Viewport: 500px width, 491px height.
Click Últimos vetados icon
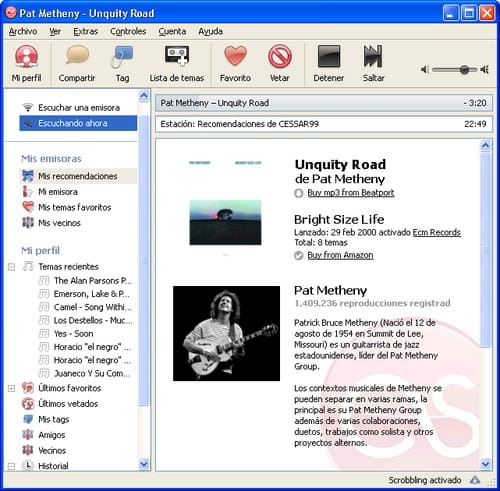[28, 404]
